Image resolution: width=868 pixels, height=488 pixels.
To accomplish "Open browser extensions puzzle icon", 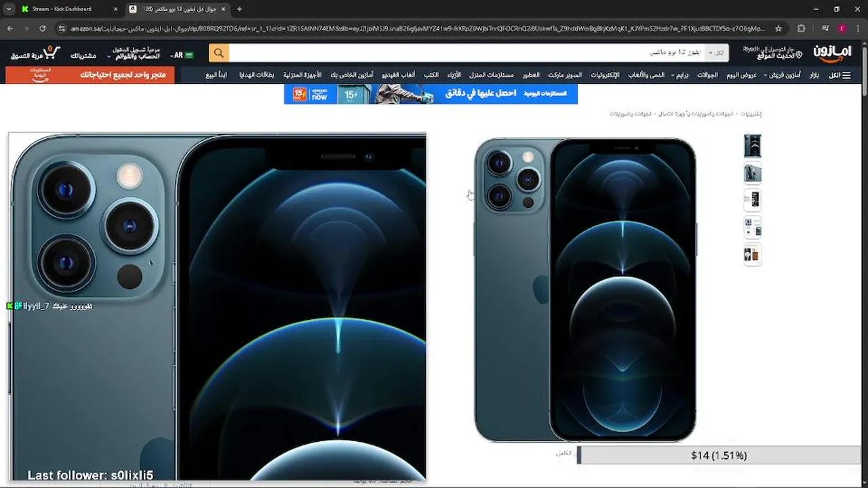I will click(801, 28).
